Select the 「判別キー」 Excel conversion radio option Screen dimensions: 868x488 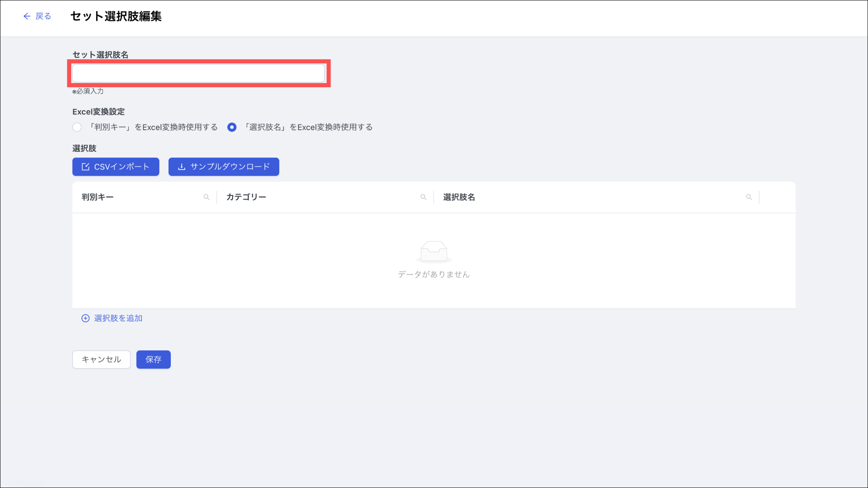pyautogui.click(x=77, y=127)
